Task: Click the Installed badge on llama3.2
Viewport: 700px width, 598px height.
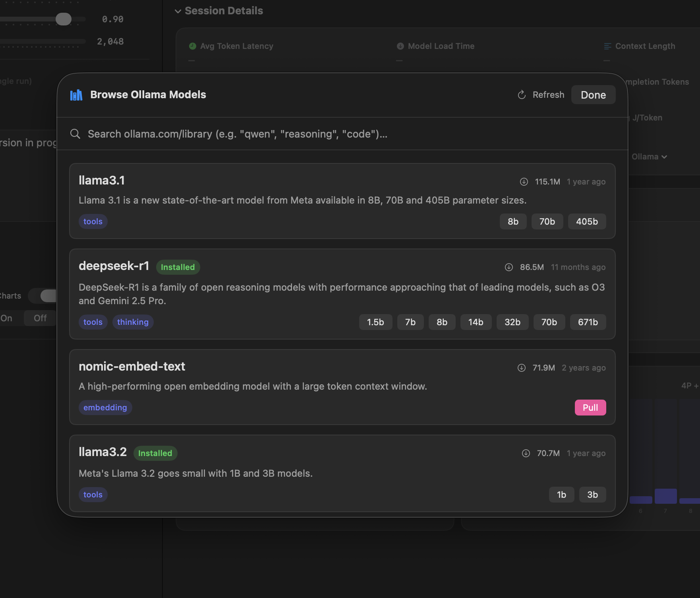Action: tap(155, 453)
